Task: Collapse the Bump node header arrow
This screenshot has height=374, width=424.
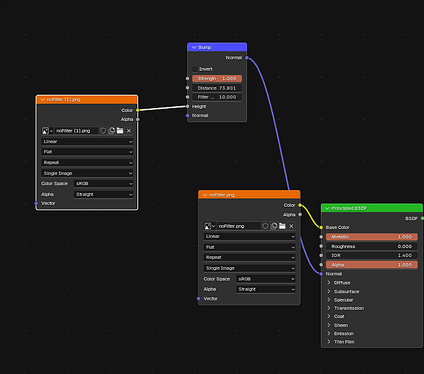Action: [194, 47]
